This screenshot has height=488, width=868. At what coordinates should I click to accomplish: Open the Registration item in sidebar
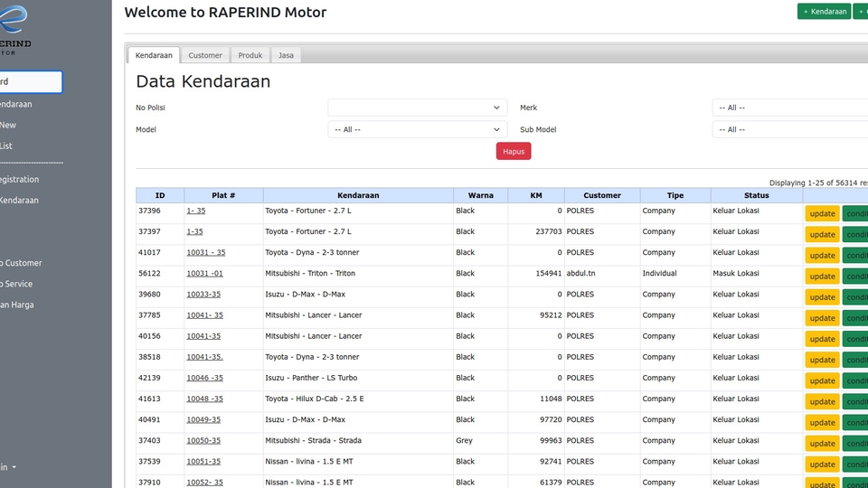point(20,179)
